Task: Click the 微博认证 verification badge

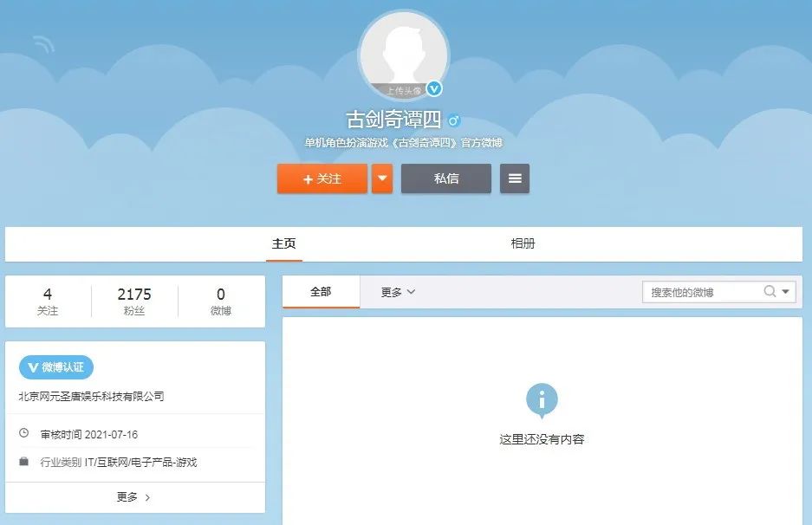Action: (x=57, y=367)
